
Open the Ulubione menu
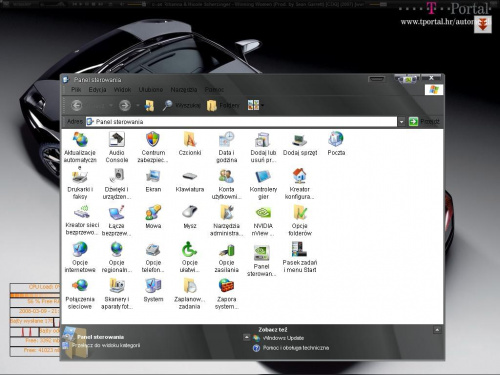point(151,90)
